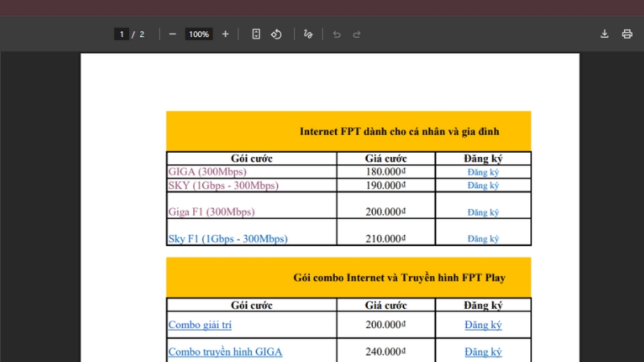This screenshot has height=362, width=644.
Task: Click the 100% zoom level field
Action: point(199,34)
